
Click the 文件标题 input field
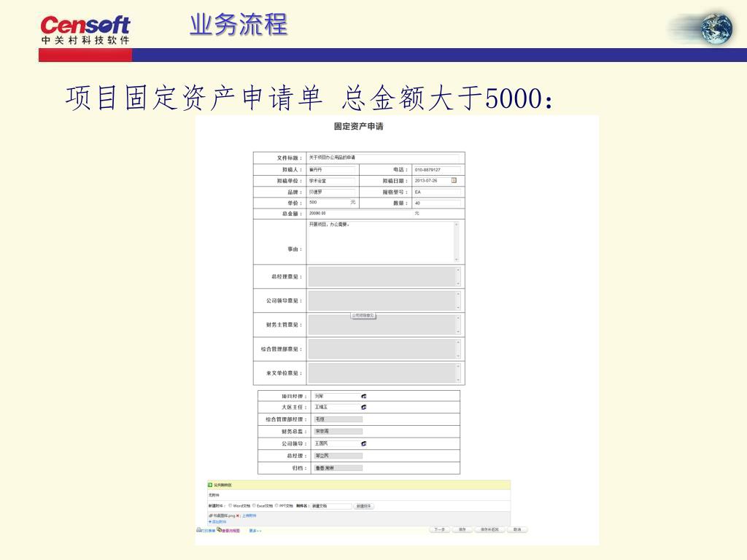(x=384, y=157)
